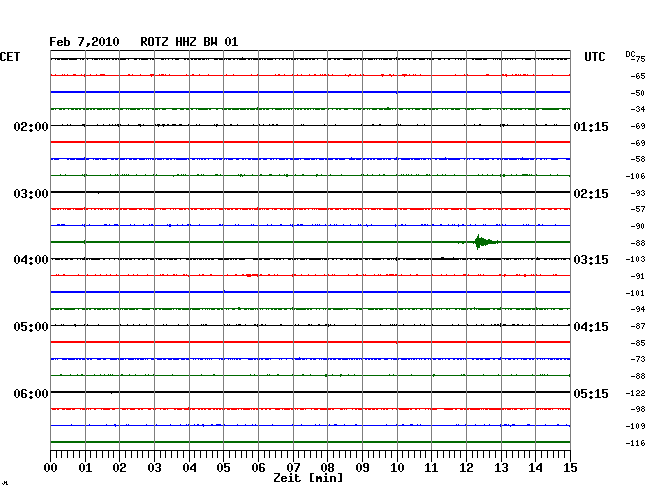
Task: Click the DC offset value '-109'
Action: click(635, 426)
